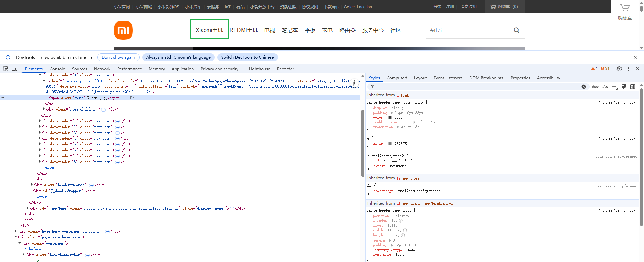Viewport: 644px width, 262px height.
Task: Click the #333 color swatch
Action: (390, 117)
